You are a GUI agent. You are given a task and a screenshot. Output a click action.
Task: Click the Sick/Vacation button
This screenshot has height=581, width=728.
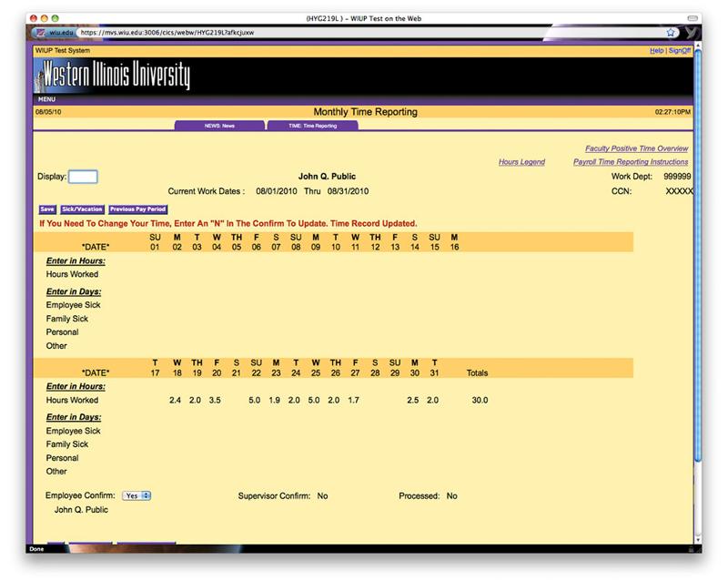(x=83, y=209)
